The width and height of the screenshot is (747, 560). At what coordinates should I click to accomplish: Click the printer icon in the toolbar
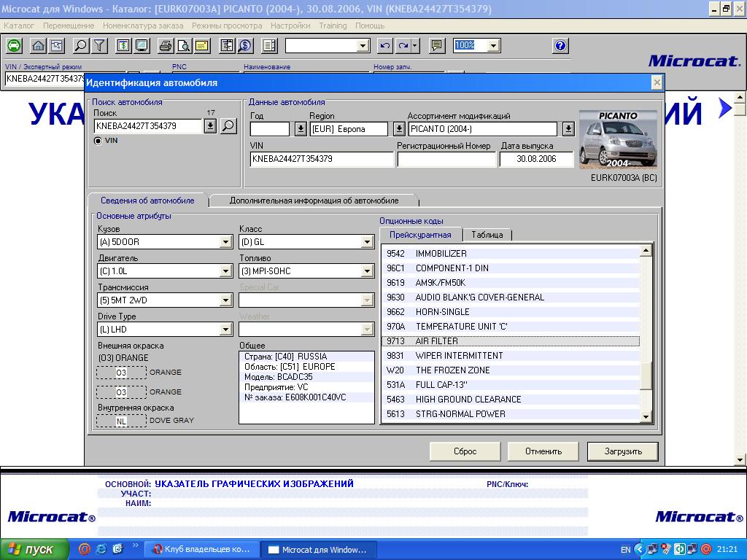pos(166,46)
